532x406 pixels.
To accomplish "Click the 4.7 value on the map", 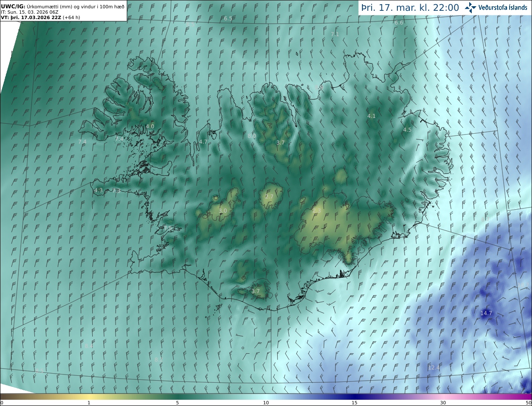I will click(x=203, y=142).
